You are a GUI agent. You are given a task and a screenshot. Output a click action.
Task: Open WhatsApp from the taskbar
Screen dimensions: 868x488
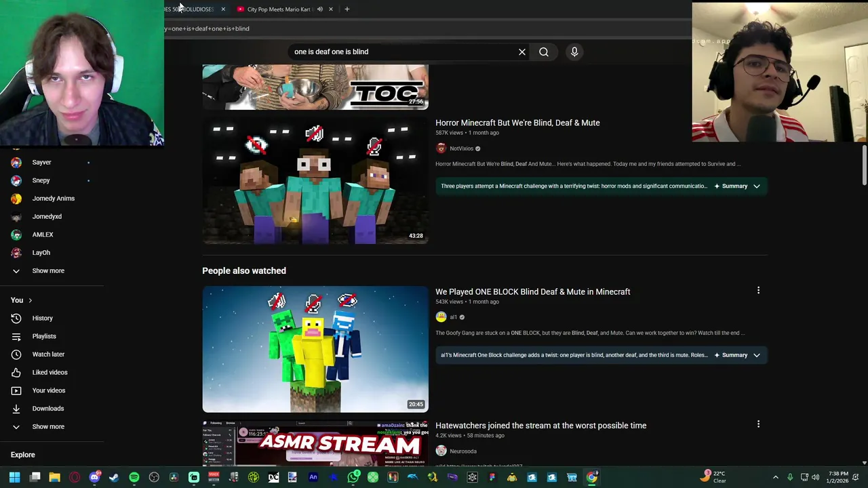coord(353,477)
